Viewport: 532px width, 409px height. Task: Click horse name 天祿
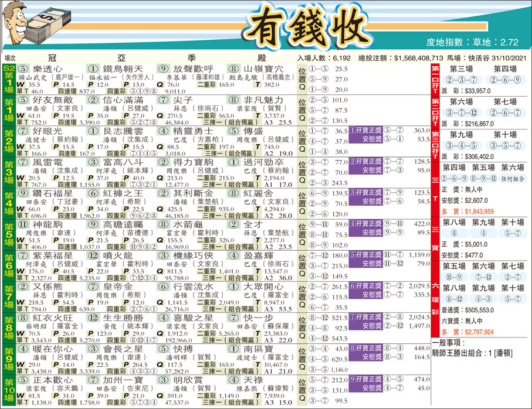(x=253, y=380)
